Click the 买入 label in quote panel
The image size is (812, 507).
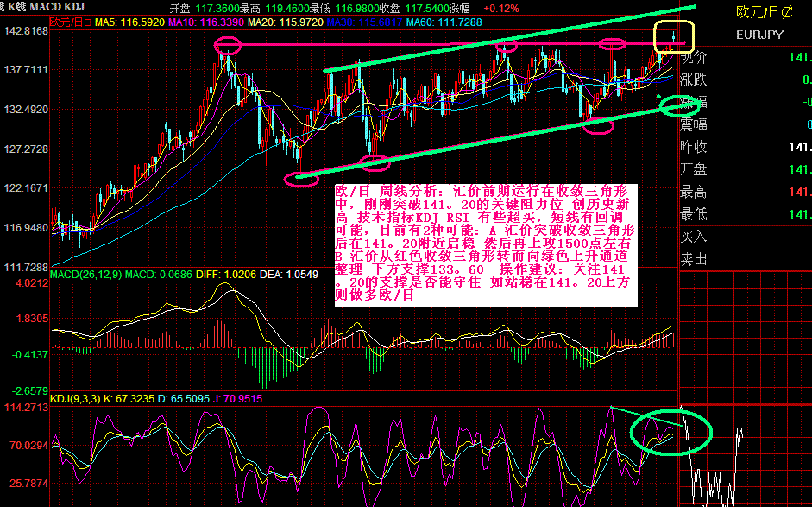point(694,237)
